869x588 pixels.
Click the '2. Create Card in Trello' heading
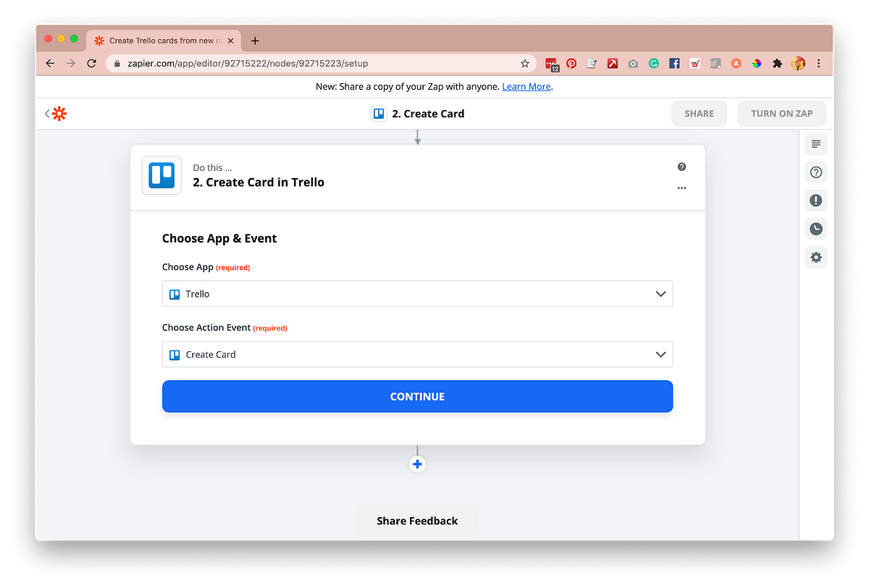pyautogui.click(x=259, y=182)
